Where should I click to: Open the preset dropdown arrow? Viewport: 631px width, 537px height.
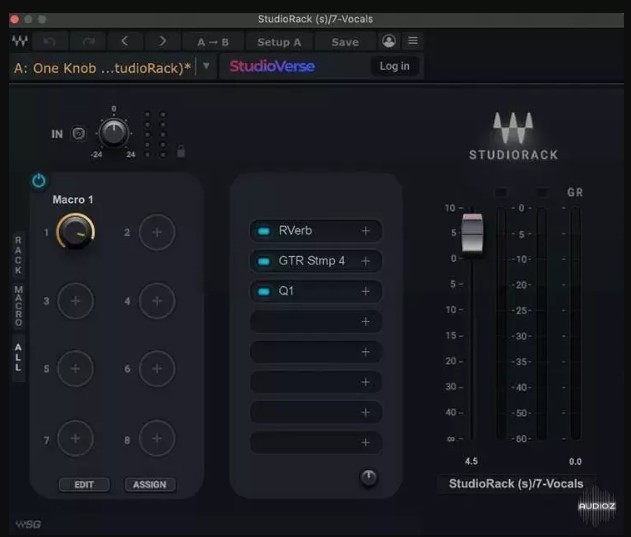pyautogui.click(x=206, y=66)
